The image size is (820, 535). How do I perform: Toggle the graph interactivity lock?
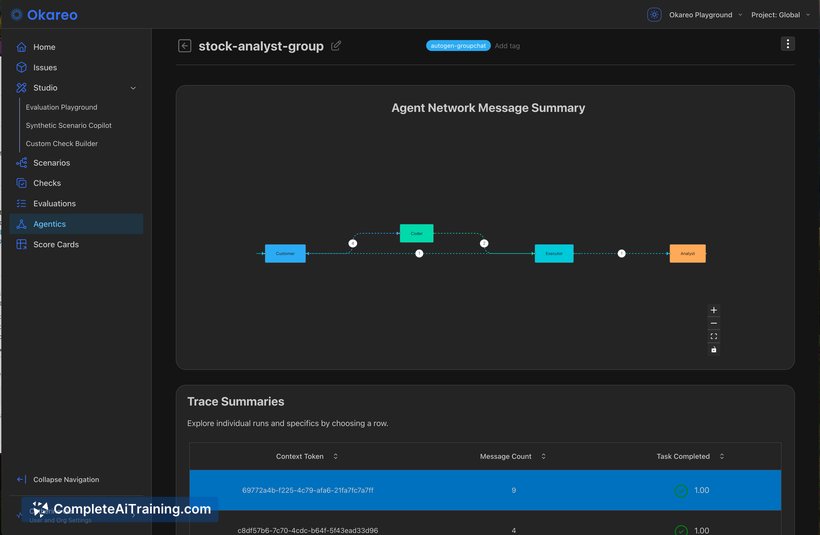point(713,349)
